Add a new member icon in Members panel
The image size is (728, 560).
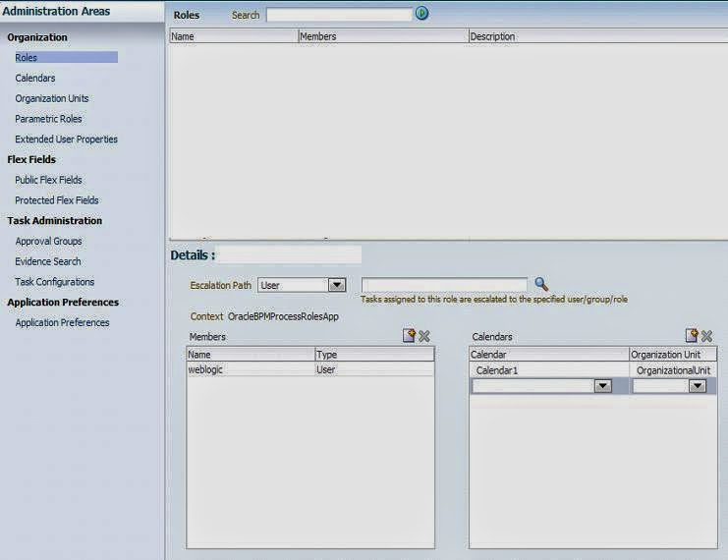(409, 335)
